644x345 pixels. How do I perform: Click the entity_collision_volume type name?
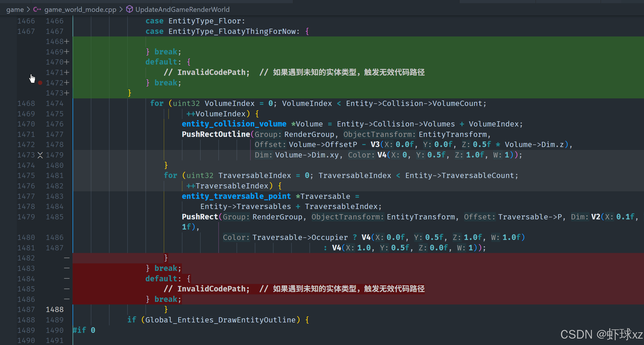click(234, 124)
